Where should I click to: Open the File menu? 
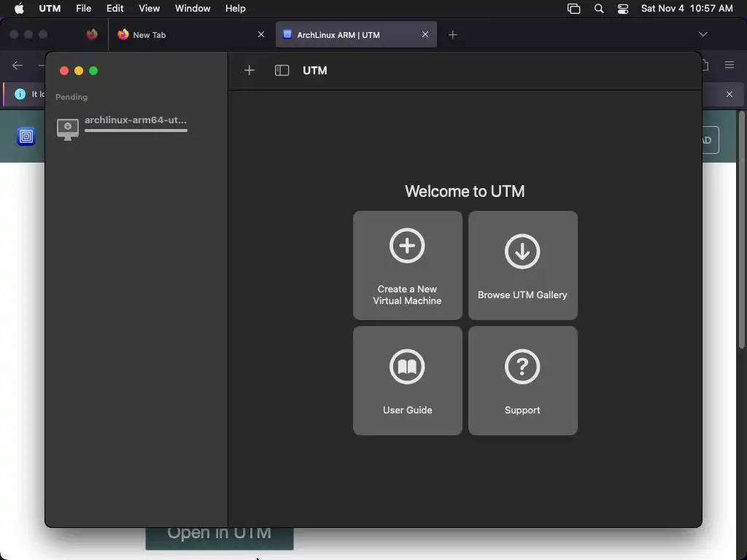pyautogui.click(x=83, y=9)
